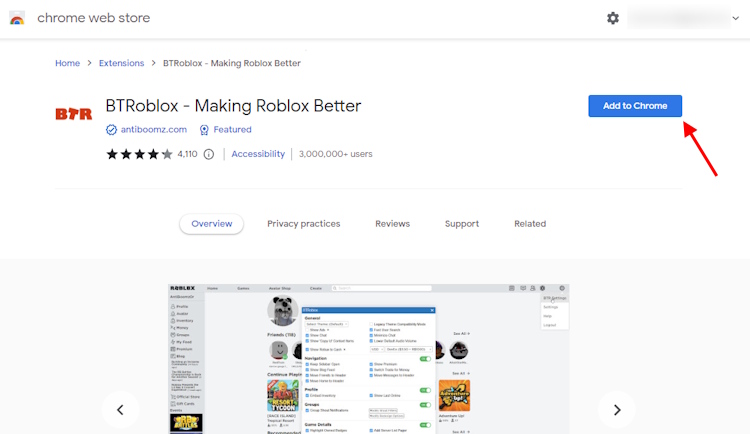Click the star rating display
The width and height of the screenshot is (750, 434).
click(x=139, y=154)
